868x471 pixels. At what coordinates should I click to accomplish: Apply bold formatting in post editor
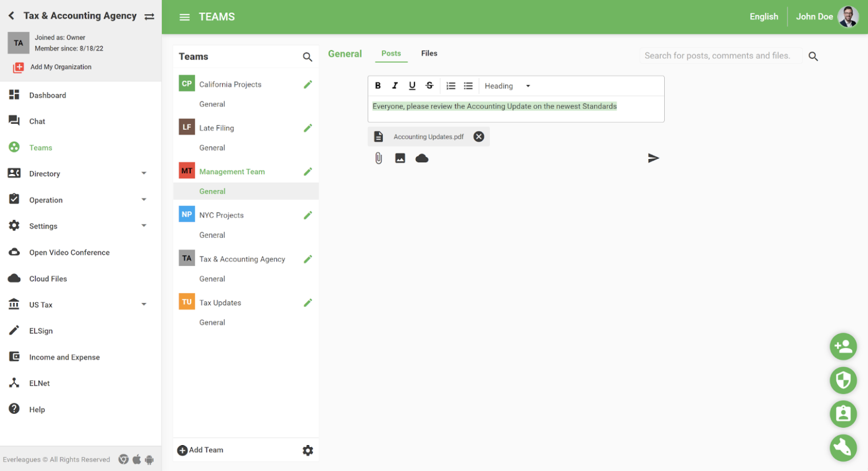(x=378, y=86)
